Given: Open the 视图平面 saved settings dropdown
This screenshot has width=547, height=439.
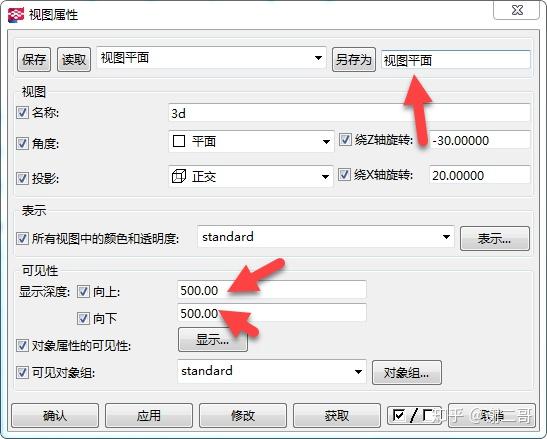Looking at the screenshot, I should 211,58.
